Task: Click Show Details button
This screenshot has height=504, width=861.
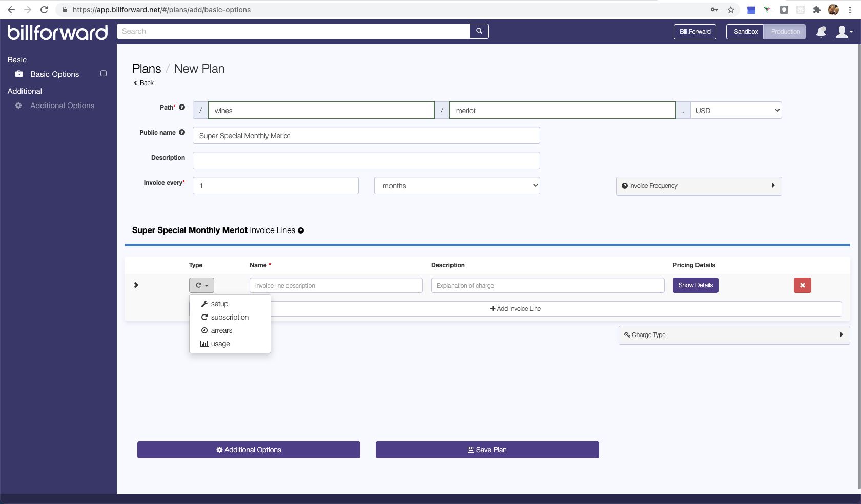Action: [x=695, y=285]
